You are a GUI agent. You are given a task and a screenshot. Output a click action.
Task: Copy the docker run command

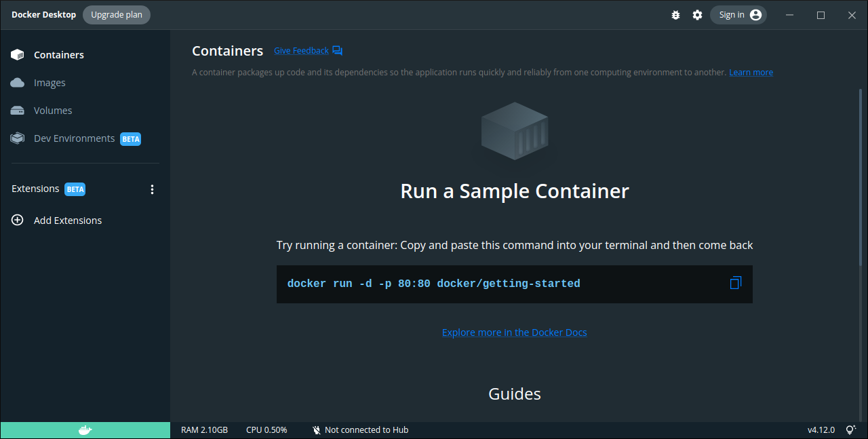click(735, 283)
